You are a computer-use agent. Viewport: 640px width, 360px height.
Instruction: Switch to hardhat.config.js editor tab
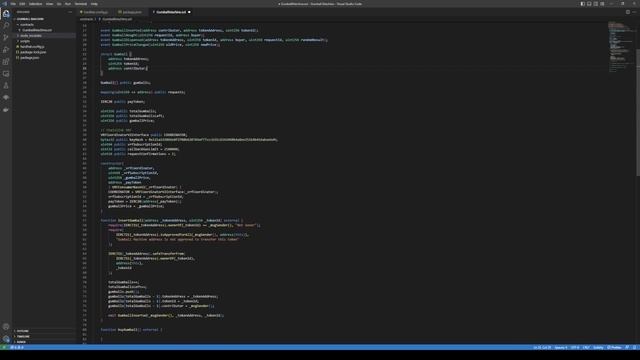tap(96, 12)
